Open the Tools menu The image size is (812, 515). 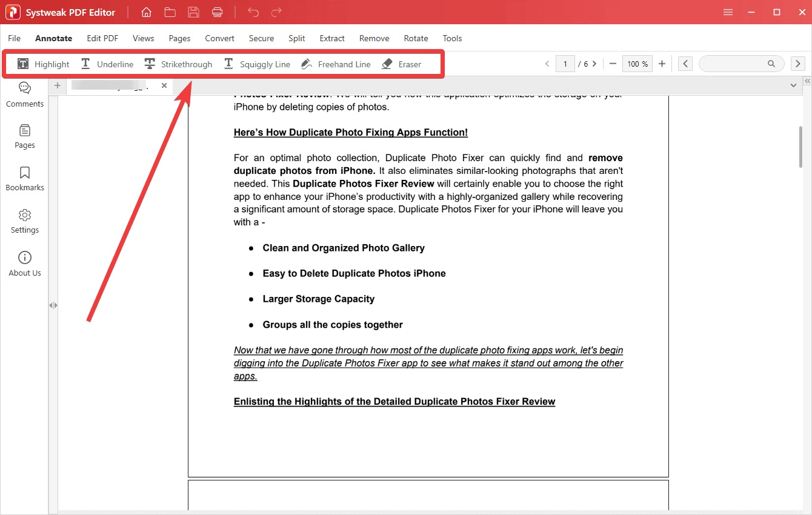pyautogui.click(x=453, y=38)
